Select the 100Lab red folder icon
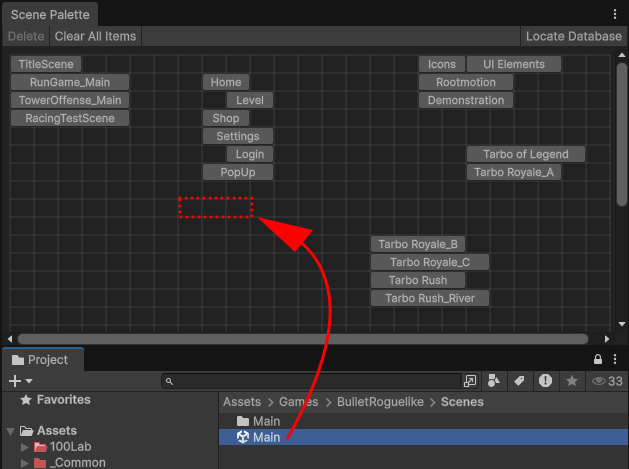 click(40, 447)
